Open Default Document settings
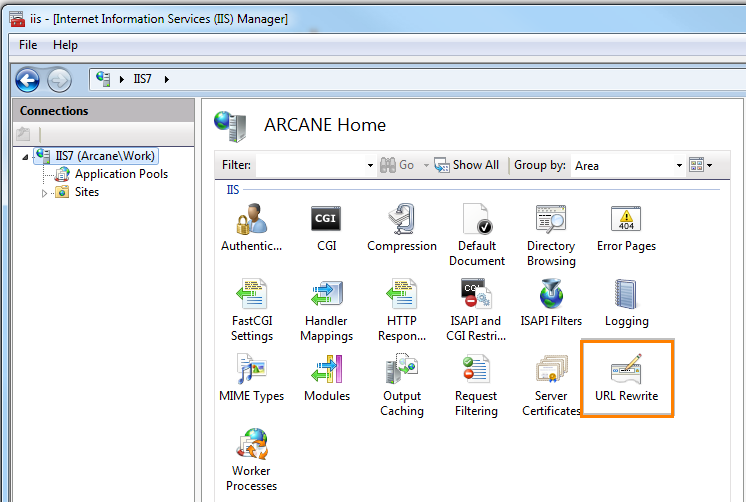The image size is (746, 502). pyautogui.click(x=477, y=235)
